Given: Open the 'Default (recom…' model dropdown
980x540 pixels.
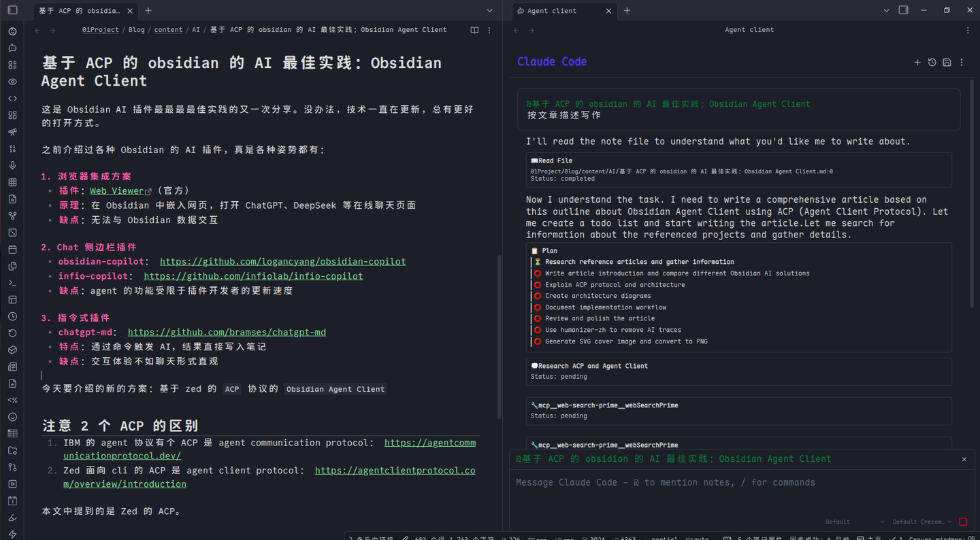Looking at the screenshot, I should (922, 522).
